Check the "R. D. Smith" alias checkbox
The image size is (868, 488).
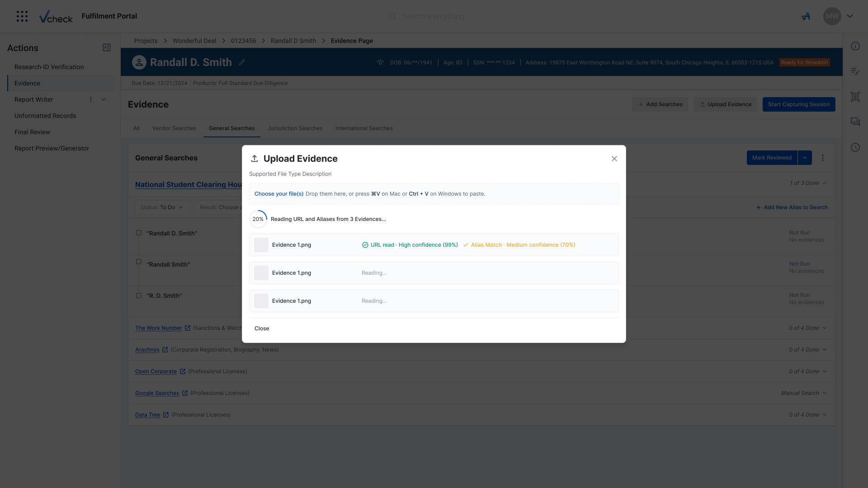pos(139,296)
